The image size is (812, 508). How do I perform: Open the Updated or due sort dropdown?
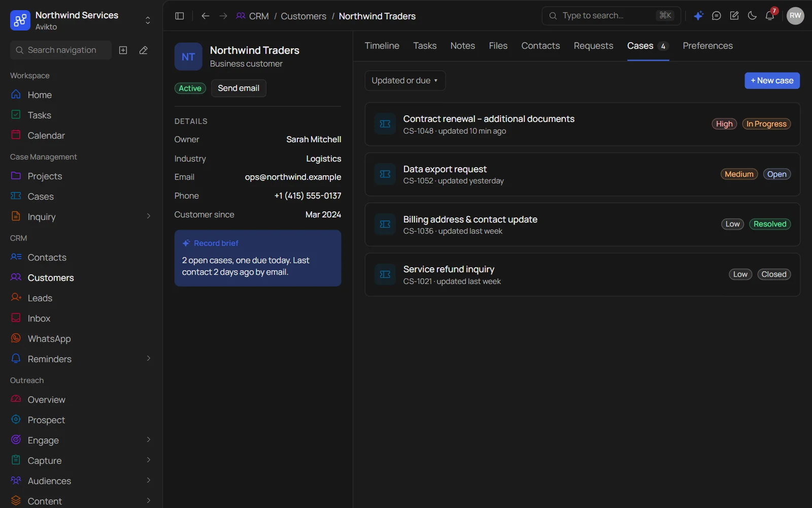click(405, 80)
